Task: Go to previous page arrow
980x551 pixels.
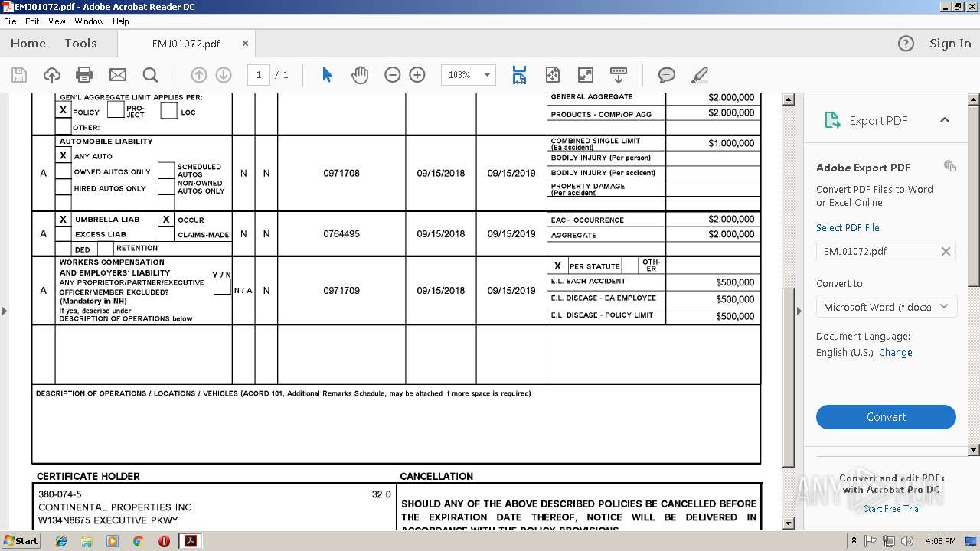Action: pyautogui.click(x=198, y=75)
